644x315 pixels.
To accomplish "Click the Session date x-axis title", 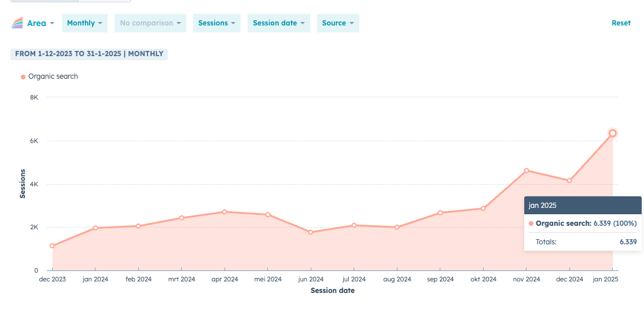I will click(333, 291).
